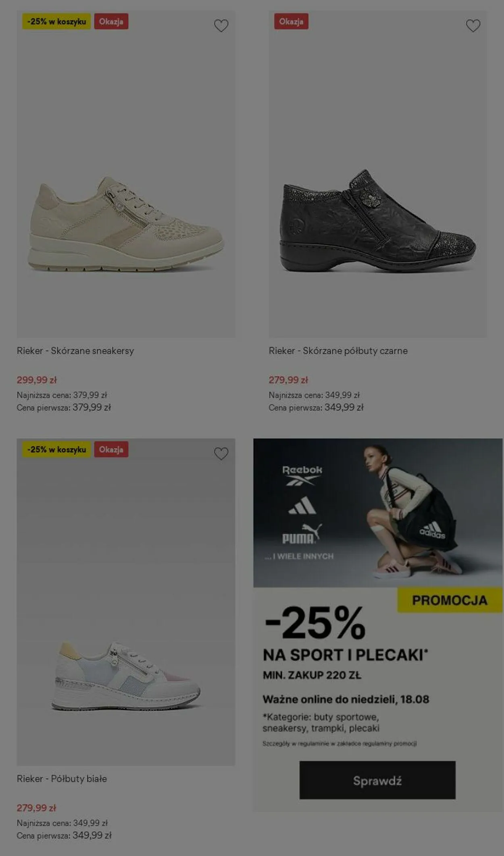Open the sport promo banner photo
Image resolution: width=504 pixels, height=856 pixels.
pyautogui.click(x=378, y=512)
